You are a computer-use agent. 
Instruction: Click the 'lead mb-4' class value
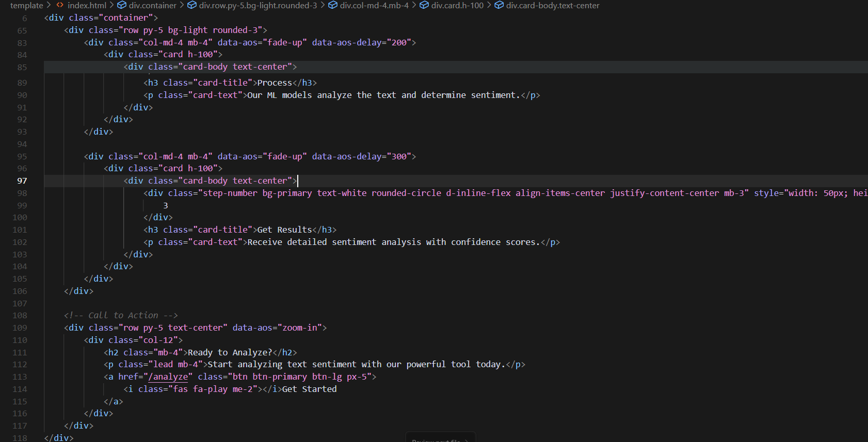click(x=175, y=364)
